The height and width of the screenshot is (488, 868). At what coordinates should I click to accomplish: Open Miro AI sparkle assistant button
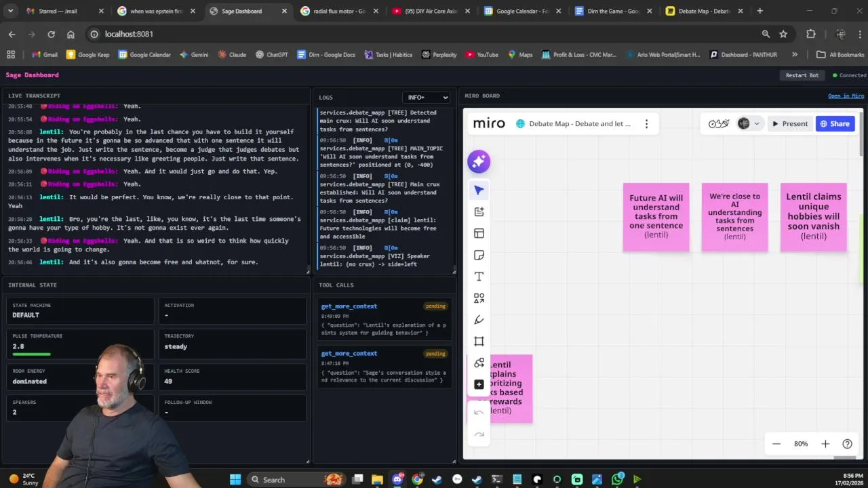click(x=479, y=161)
